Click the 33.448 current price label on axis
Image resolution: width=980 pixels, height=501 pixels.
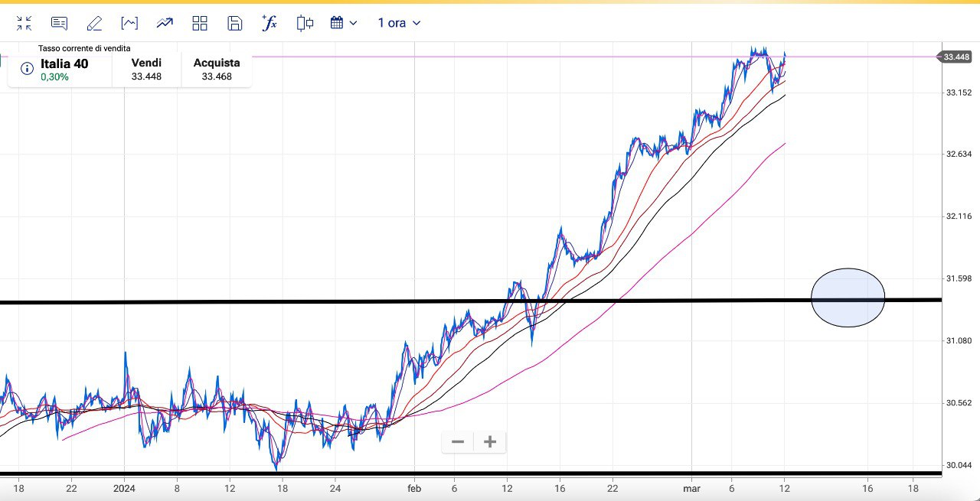pyautogui.click(x=957, y=57)
